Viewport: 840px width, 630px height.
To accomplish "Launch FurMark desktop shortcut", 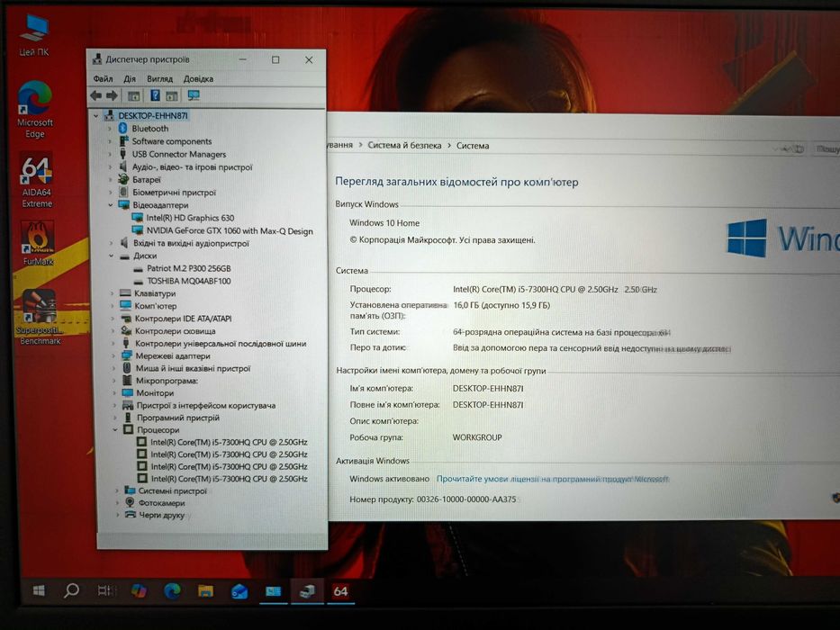I will (38, 243).
